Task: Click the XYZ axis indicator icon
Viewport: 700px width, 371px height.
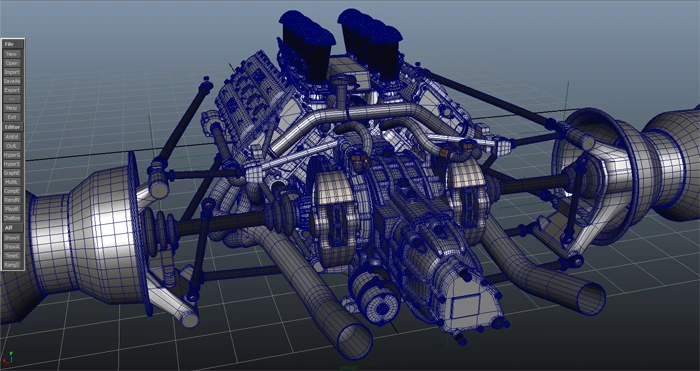Action: coord(8,358)
